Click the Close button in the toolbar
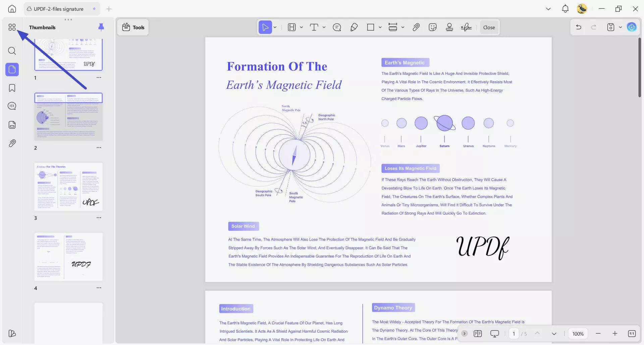This screenshot has height=345, width=644. point(489,27)
